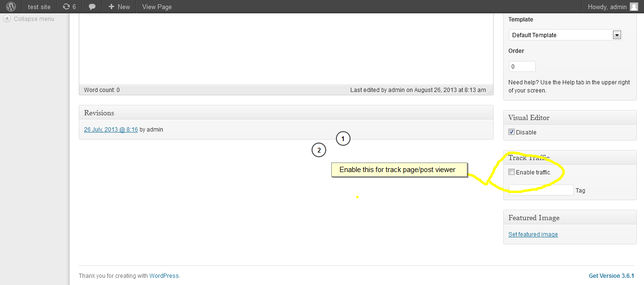Open the WordPress logo menu
The height and width of the screenshot is (285, 644).
11,7
